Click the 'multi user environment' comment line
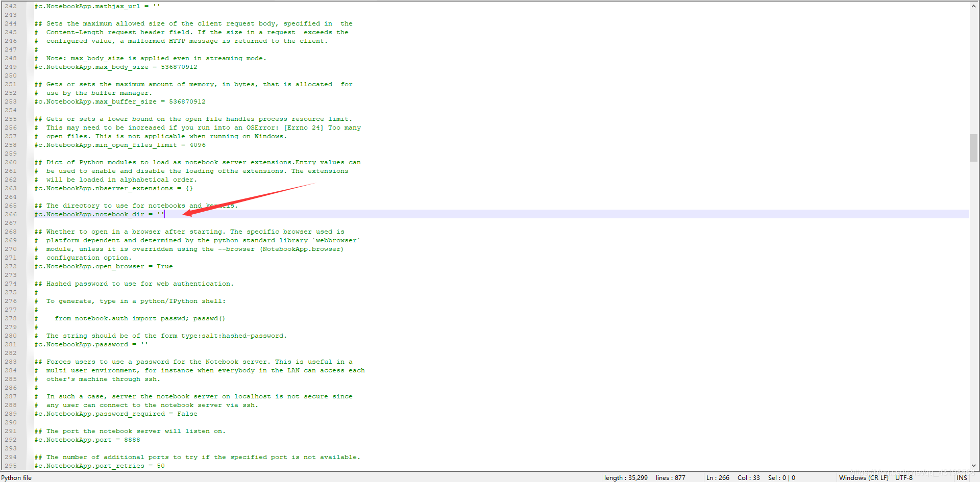This screenshot has height=482, width=980. tap(200, 370)
